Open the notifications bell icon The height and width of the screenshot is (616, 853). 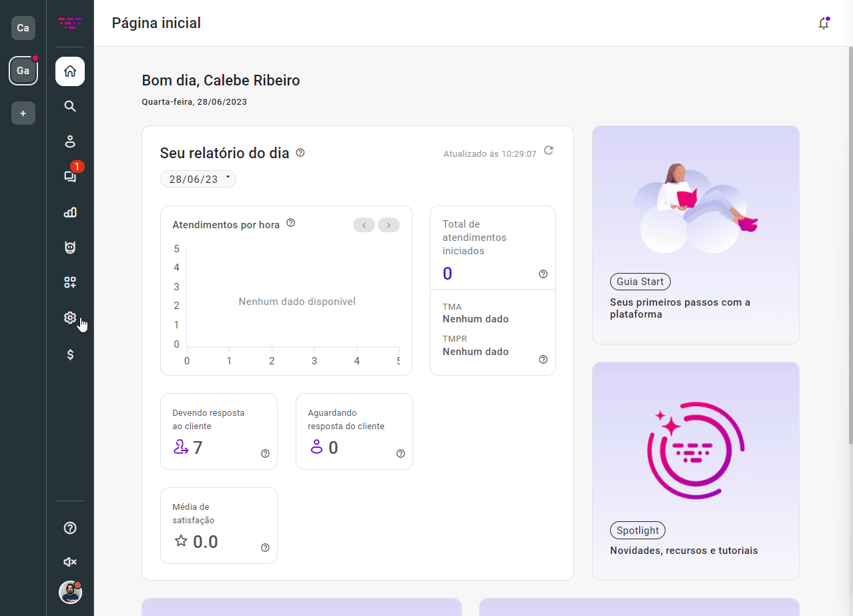pos(824,23)
